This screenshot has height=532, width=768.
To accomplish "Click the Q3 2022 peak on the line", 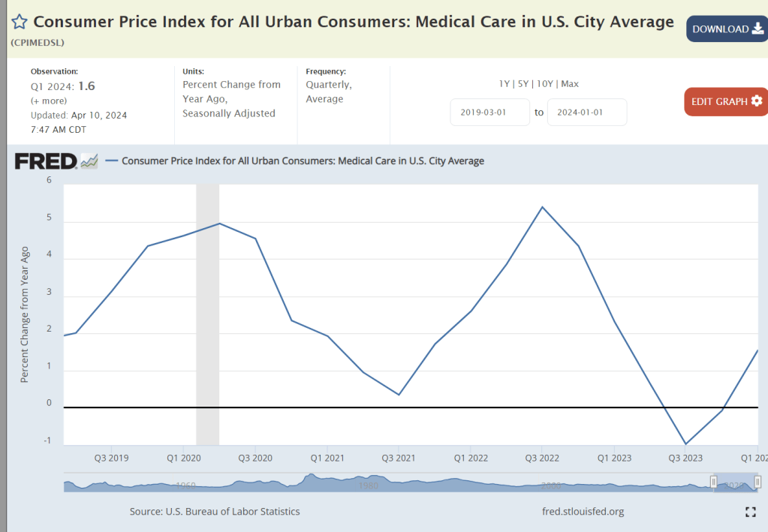I will pyautogui.click(x=542, y=207).
